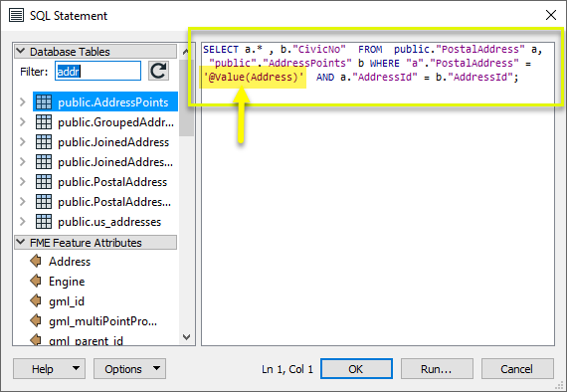This screenshot has width=567, height=392.
Task: Click the Ln 1, Col 1 indicator
Action: pos(287,369)
